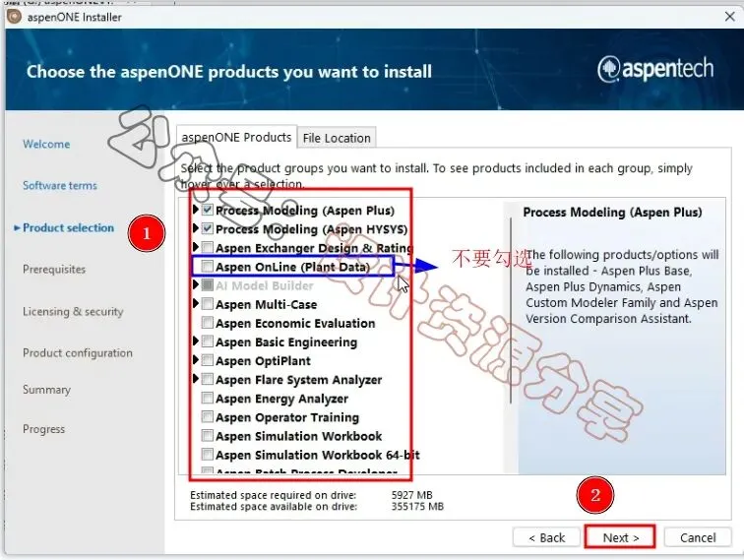Click the aspenONE Installer title bar icon

click(x=14, y=17)
